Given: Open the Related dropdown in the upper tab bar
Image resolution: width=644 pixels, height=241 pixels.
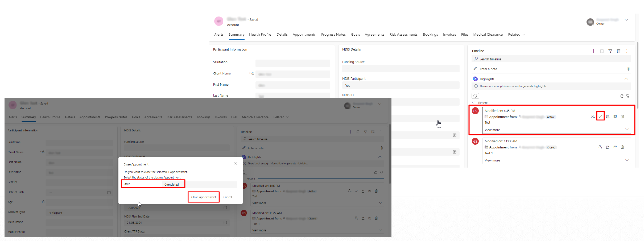Looking at the screenshot, I should [x=516, y=35].
